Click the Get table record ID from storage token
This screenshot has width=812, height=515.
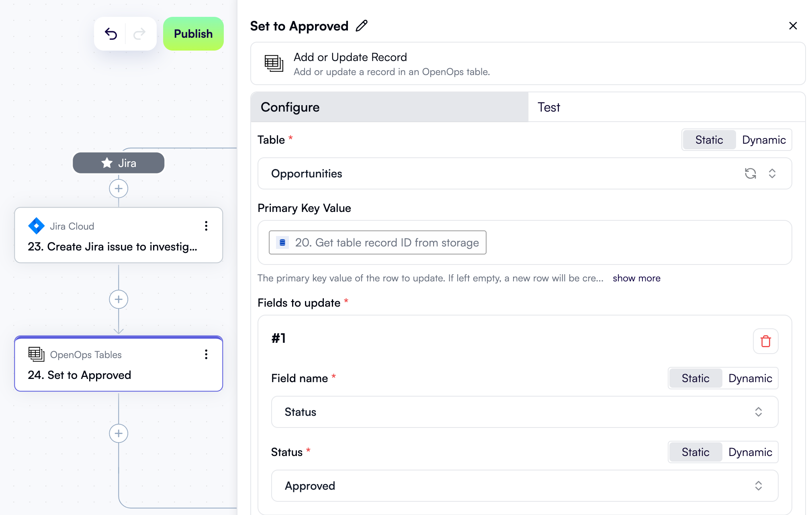pyautogui.click(x=377, y=242)
